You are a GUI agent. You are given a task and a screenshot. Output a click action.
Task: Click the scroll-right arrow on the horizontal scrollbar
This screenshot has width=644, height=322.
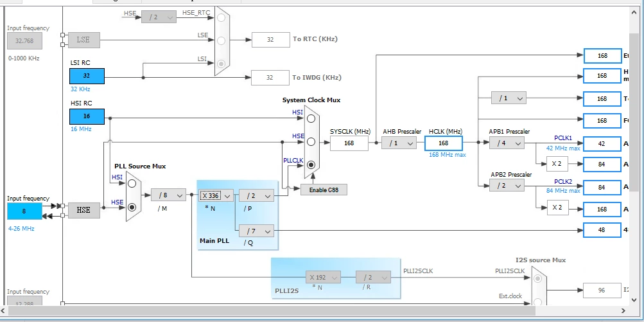pyautogui.click(x=623, y=311)
